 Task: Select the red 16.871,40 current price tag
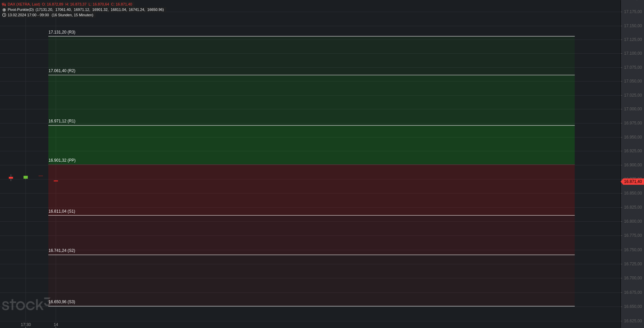click(x=632, y=181)
